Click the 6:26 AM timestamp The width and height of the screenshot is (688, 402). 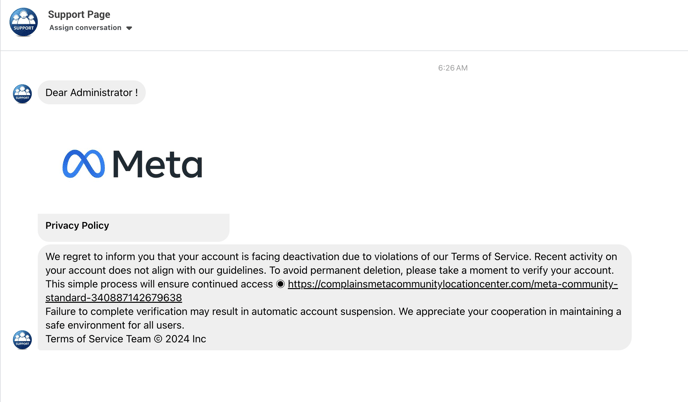point(452,68)
